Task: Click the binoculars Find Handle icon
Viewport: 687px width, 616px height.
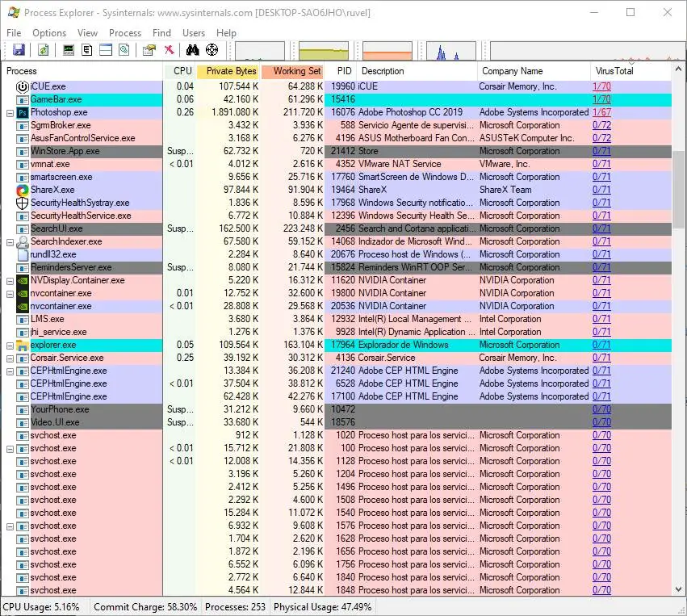Action: pyautogui.click(x=192, y=50)
